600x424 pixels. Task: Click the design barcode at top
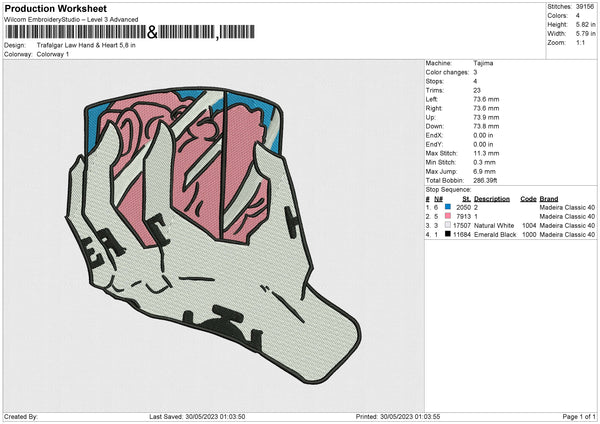130,32
